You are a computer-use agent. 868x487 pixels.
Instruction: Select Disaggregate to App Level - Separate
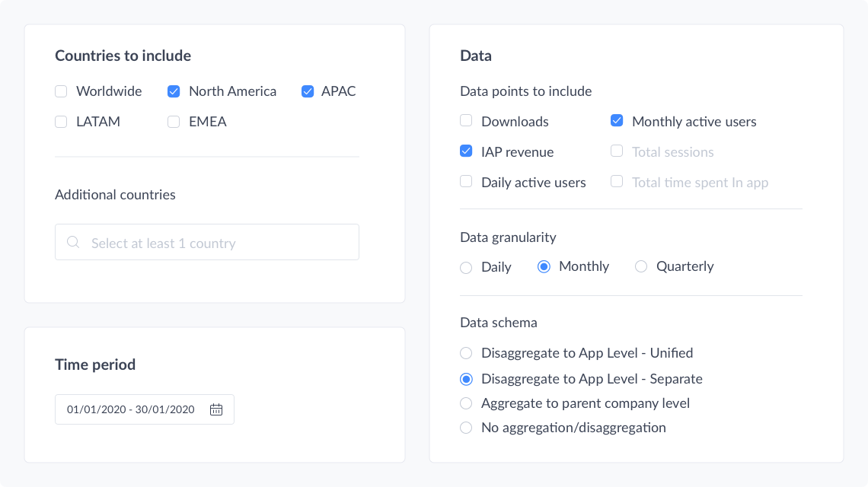[x=466, y=379]
